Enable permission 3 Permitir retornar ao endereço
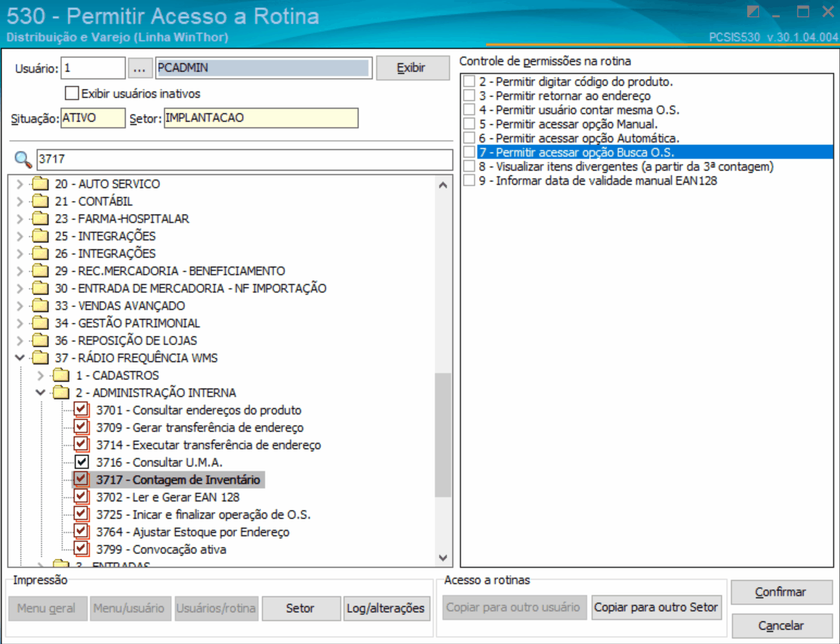Image resolution: width=840 pixels, height=644 pixels. (469, 96)
